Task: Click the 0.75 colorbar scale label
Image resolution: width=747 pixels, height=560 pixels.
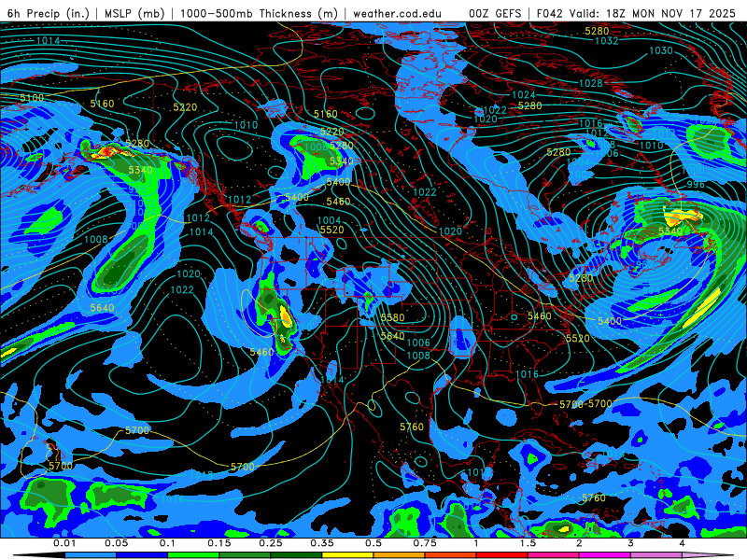Action: [425, 543]
